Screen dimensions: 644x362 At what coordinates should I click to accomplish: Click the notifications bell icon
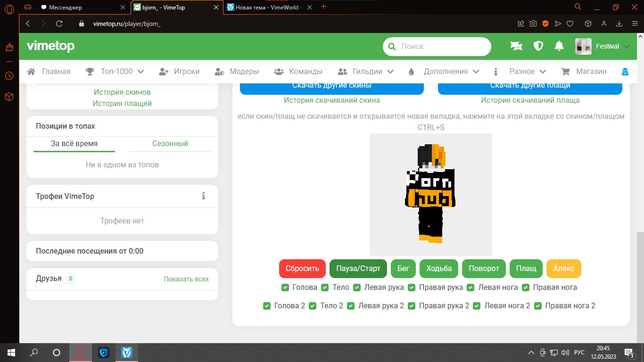point(559,46)
